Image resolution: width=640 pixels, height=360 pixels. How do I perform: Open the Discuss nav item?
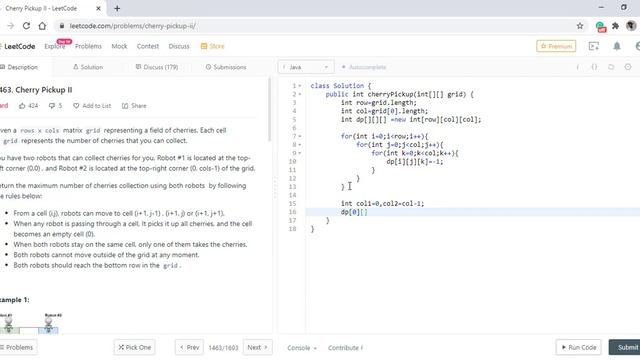click(x=179, y=46)
